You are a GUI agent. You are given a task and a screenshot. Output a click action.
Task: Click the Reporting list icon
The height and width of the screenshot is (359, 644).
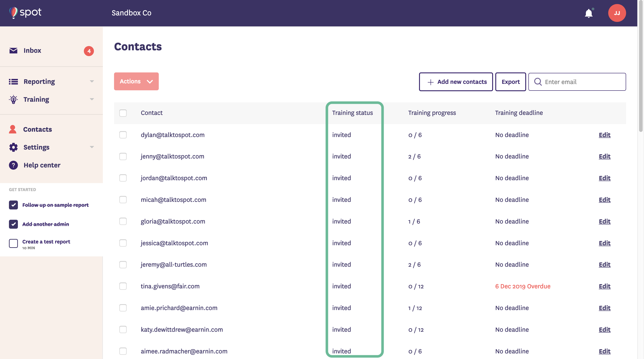13,82
